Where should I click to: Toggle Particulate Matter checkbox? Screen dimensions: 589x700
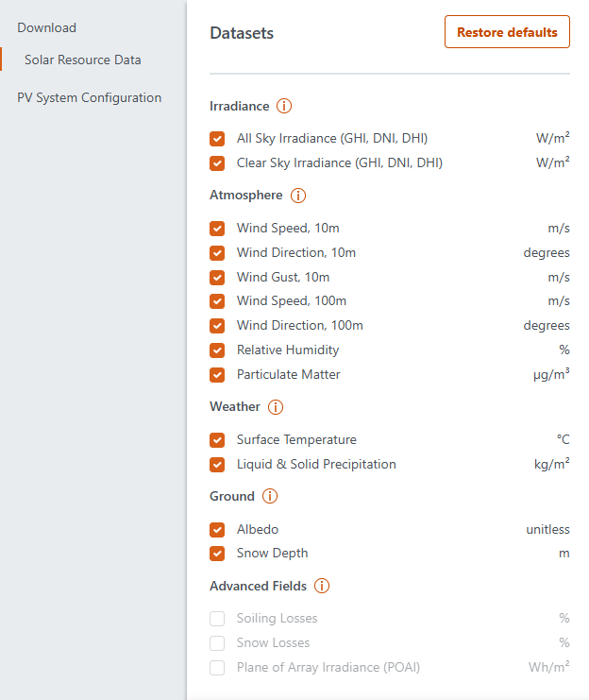[x=217, y=375]
